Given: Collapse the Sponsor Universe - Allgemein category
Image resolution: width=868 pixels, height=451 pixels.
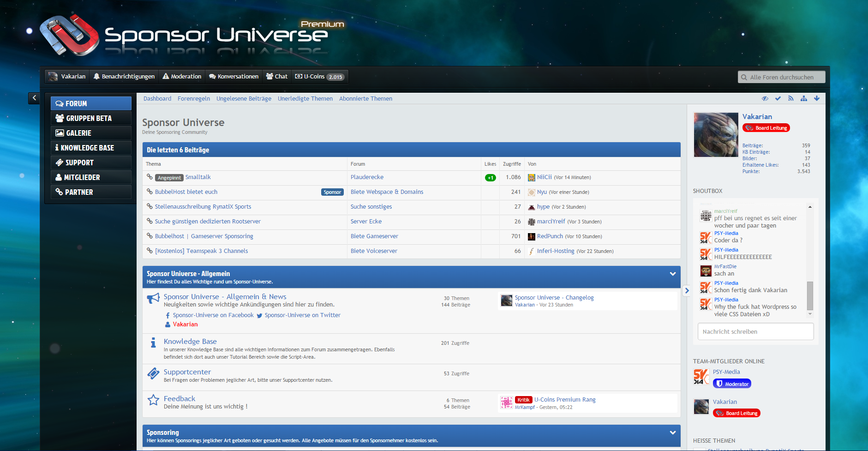Looking at the screenshot, I should click(672, 274).
